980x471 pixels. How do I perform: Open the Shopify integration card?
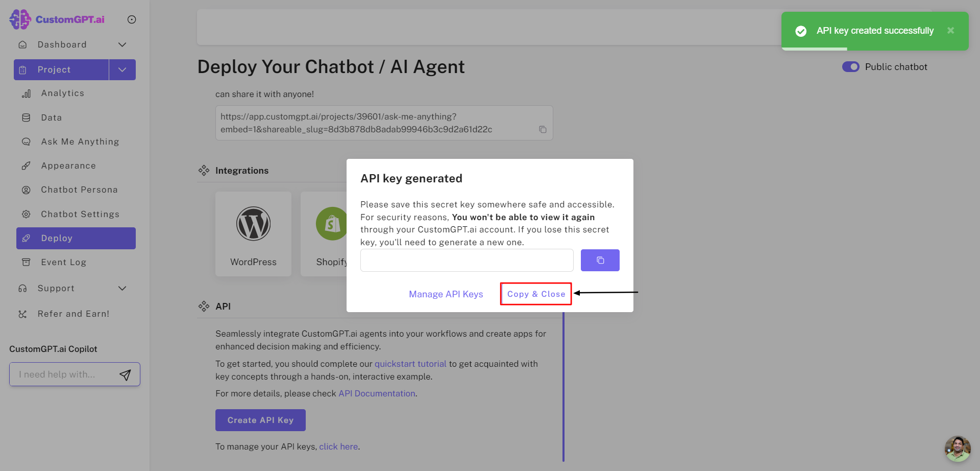coord(324,234)
